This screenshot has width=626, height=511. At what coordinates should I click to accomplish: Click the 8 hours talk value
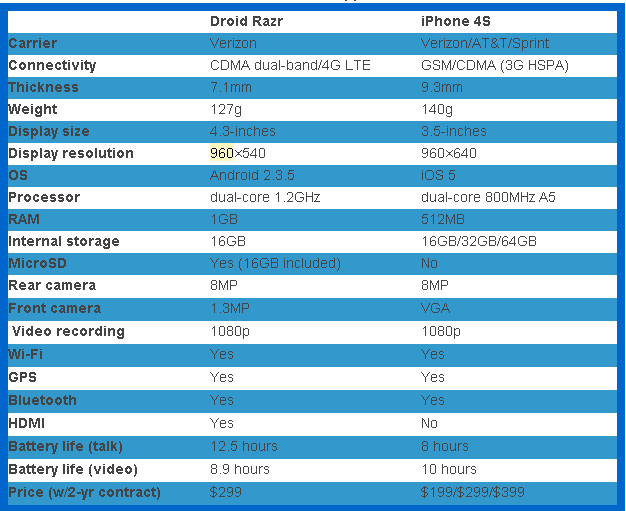tap(445, 446)
